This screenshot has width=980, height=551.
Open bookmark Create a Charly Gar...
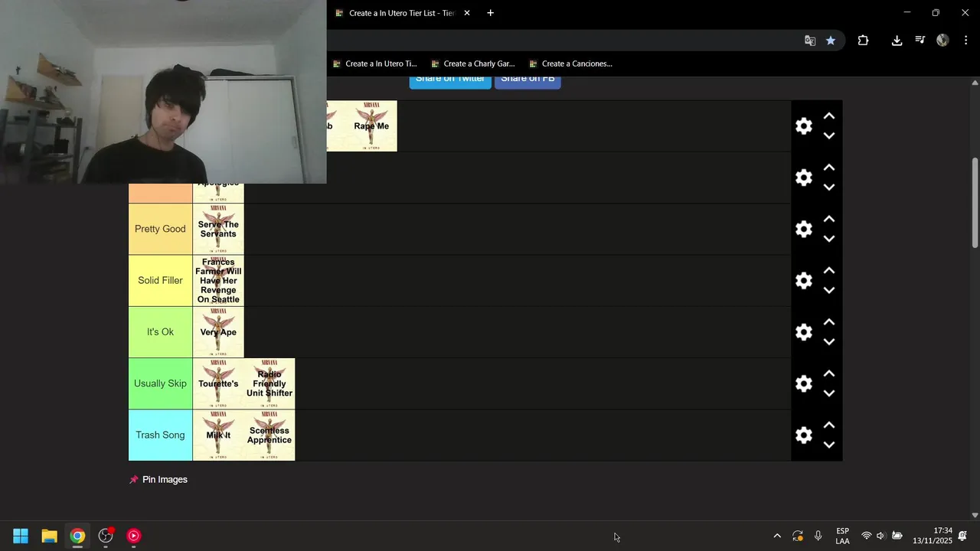[472, 64]
